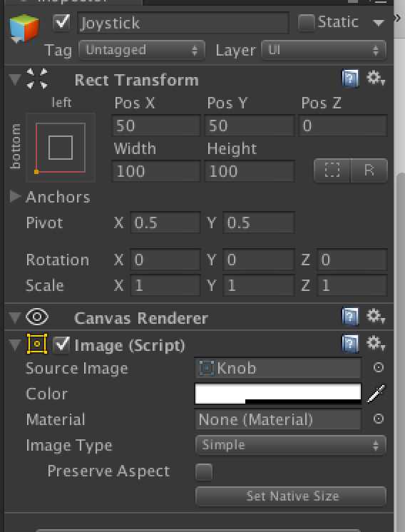Open Material object picker circle
Viewport: 405px width, 532px height.
point(378,419)
